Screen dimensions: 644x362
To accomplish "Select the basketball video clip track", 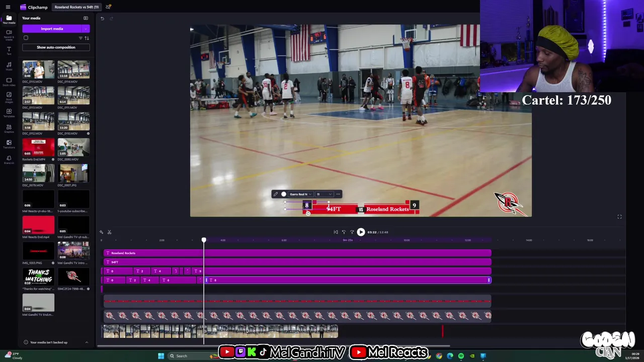I will (220, 331).
